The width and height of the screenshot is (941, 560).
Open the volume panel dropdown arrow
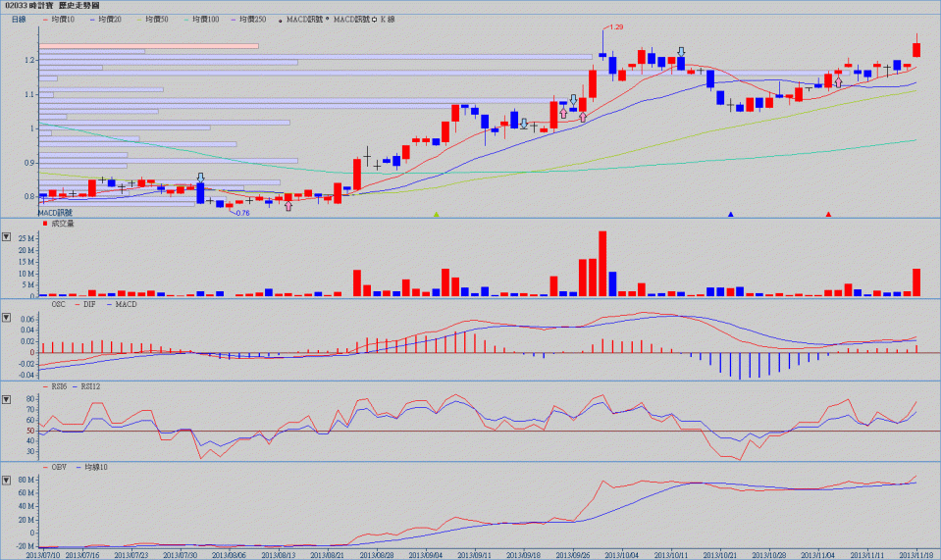pos(8,237)
